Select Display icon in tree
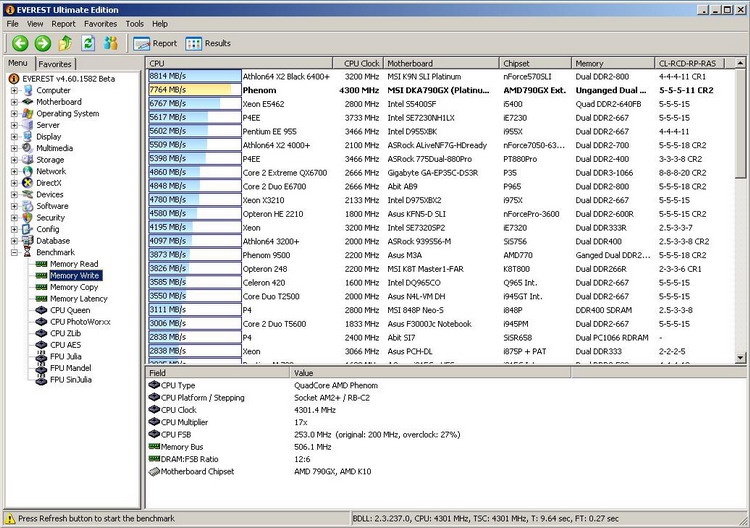The height and width of the screenshot is (528, 750). tap(28, 136)
